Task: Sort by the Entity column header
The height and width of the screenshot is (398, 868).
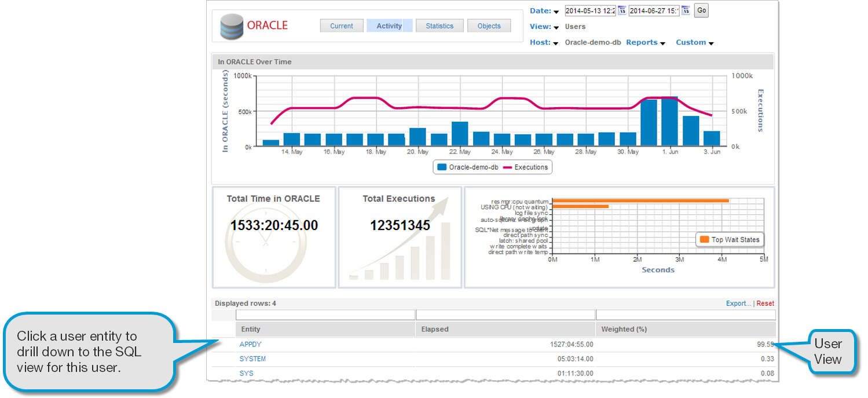Action: tap(325, 329)
